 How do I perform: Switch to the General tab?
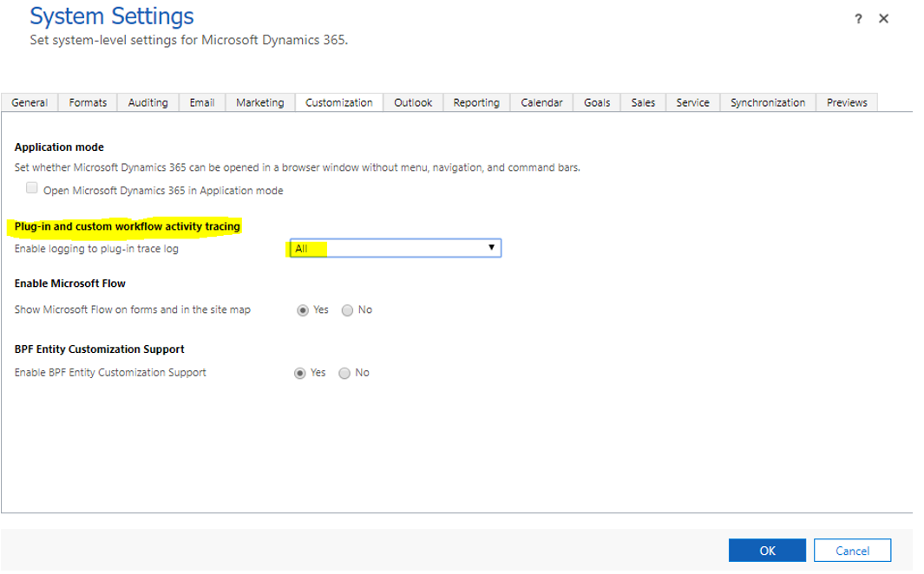29,102
